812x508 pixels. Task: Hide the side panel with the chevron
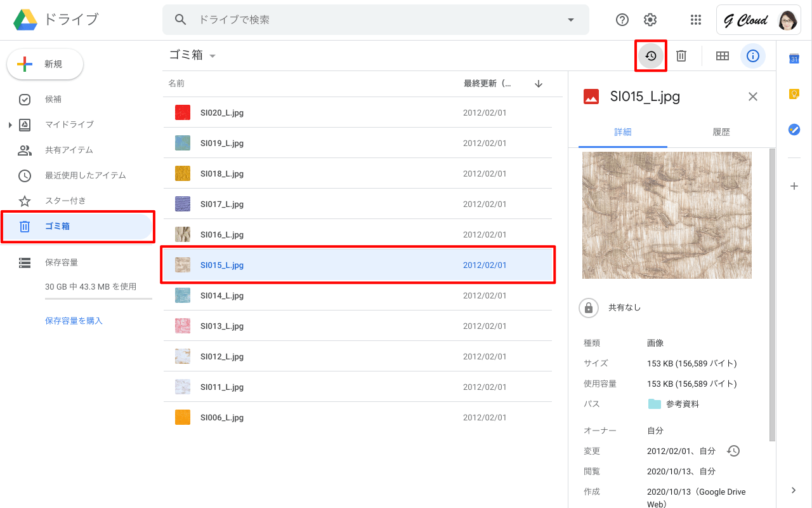point(794,490)
